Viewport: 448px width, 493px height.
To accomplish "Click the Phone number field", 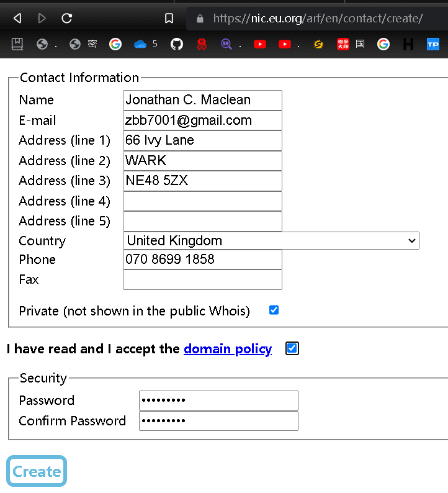I will tap(202, 260).
